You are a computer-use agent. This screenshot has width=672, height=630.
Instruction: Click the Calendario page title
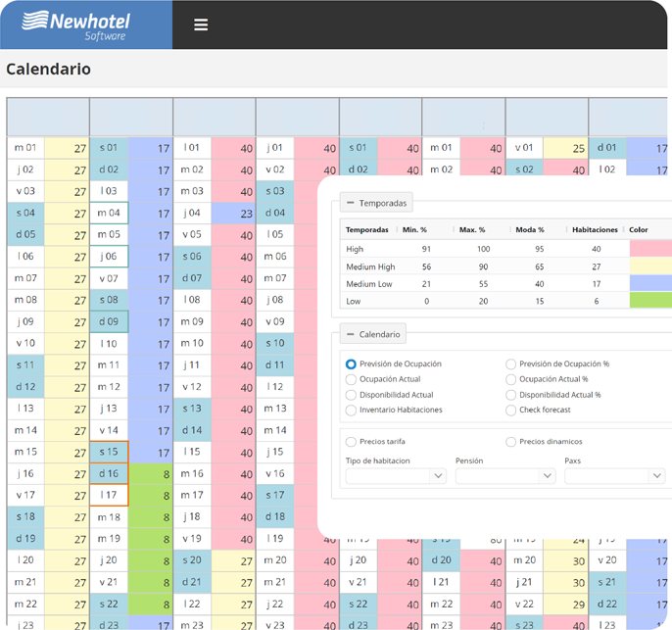48,69
